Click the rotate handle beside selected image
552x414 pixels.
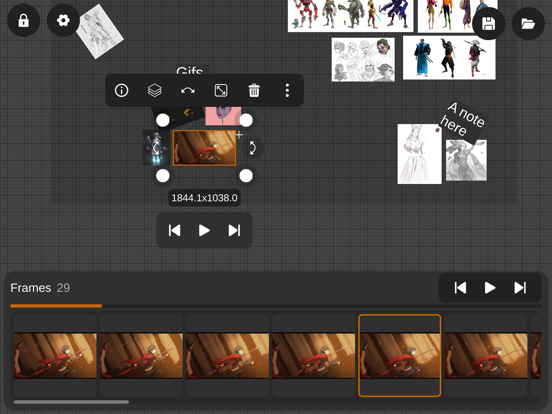pyautogui.click(x=252, y=148)
